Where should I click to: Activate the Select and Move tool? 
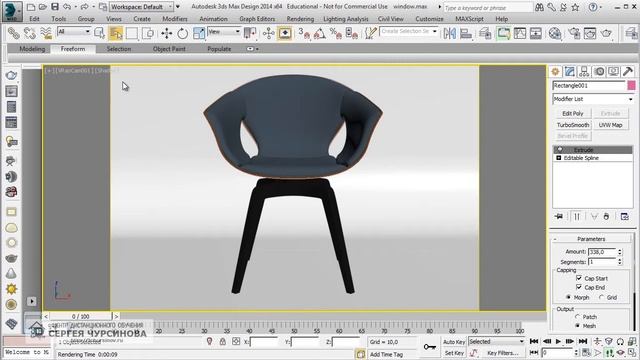coord(167,33)
